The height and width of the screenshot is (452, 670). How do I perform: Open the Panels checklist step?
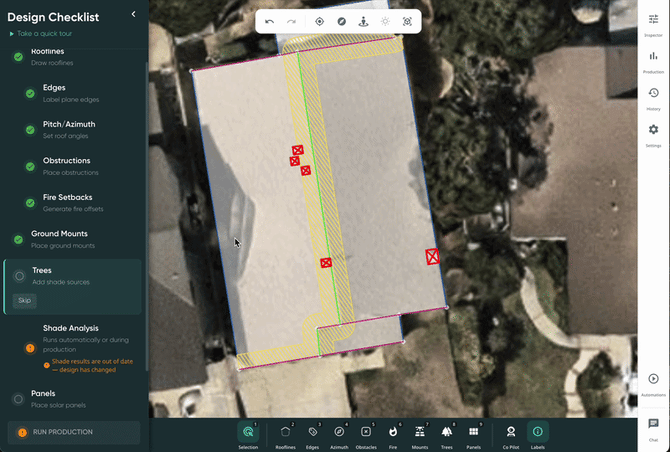73,399
